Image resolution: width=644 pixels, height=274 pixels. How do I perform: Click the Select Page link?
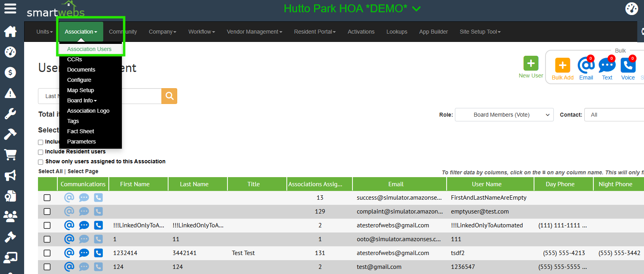coord(83,171)
